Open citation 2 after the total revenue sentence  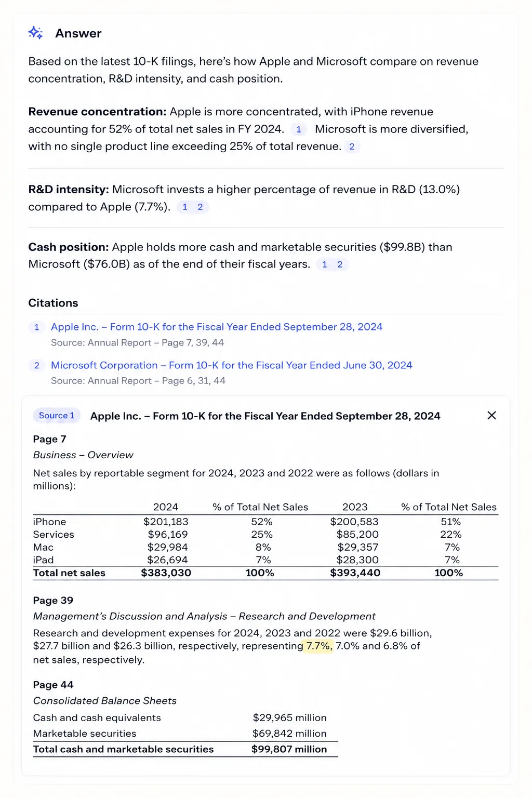pyautogui.click(x=352, y=147)
